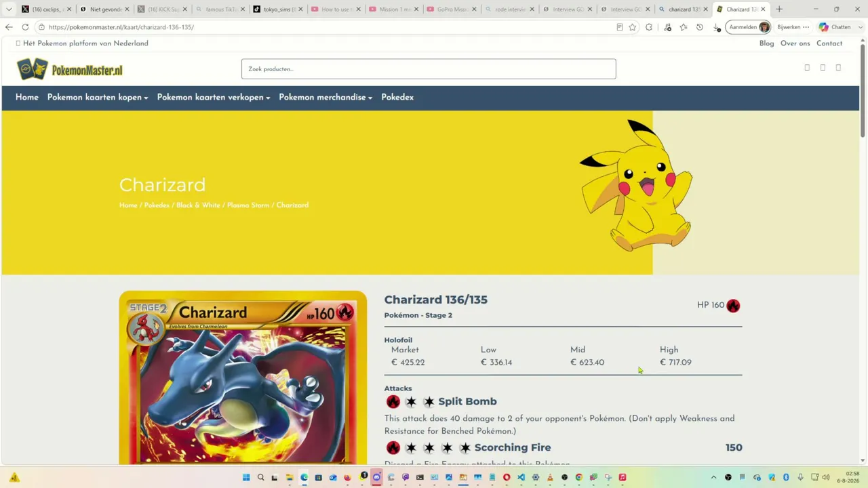
Task: Click the Pokedex breadcrumb link
Action: (157, 205)
